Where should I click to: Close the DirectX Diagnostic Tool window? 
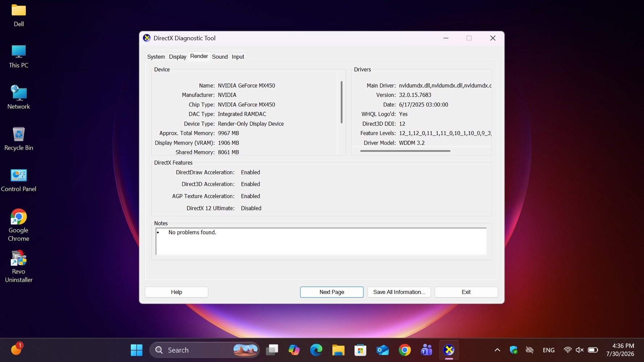click(x=493, y=38)
